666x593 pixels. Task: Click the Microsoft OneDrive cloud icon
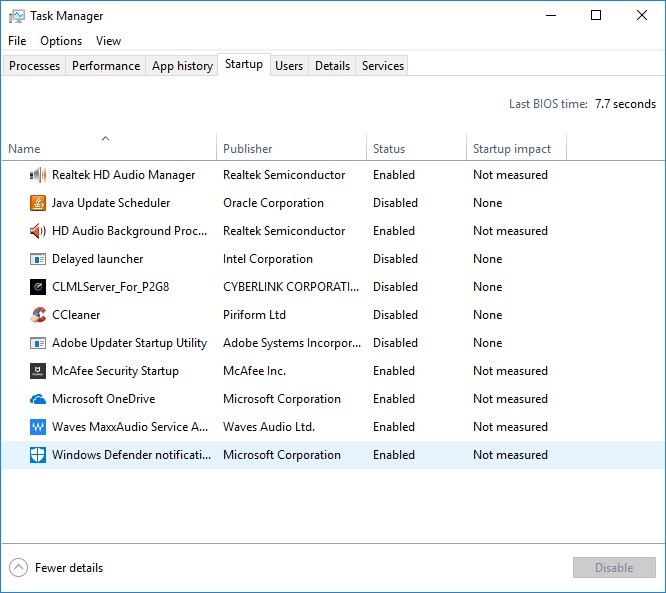click(x=38, y=399)
